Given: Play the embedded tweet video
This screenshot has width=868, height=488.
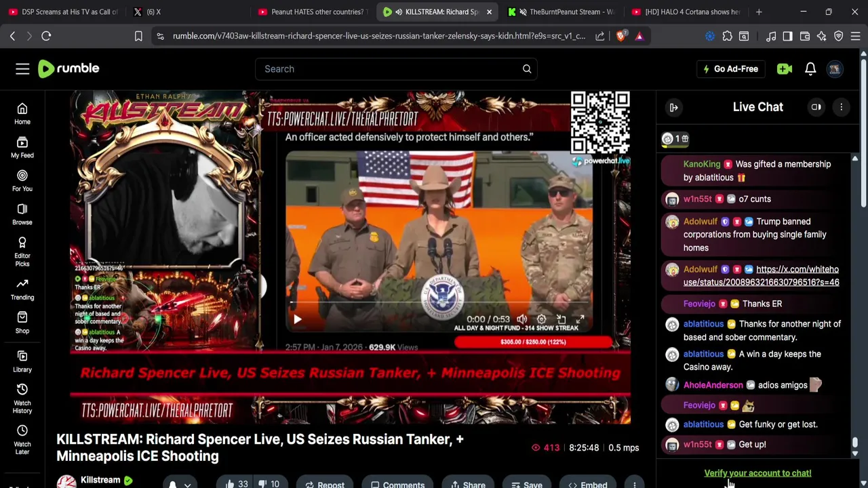Looking at the screenshot, I should tap(297, 319).
